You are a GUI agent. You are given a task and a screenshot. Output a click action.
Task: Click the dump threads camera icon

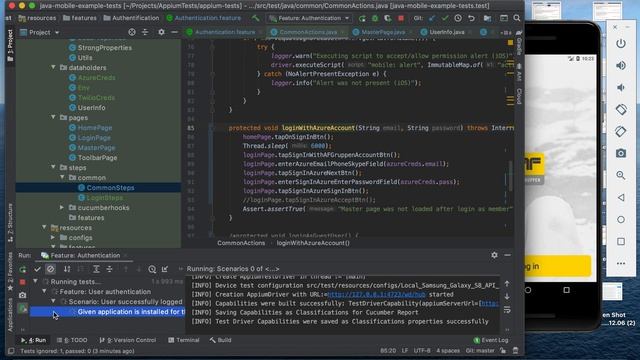point(22,295)
